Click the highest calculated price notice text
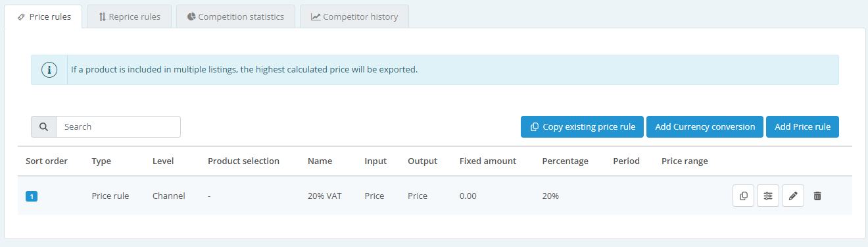Screen dimensions: 868x247 tap(244, 69)
